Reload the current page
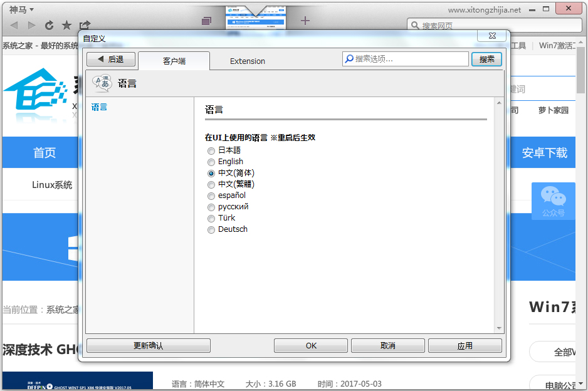 coord(49,25)
